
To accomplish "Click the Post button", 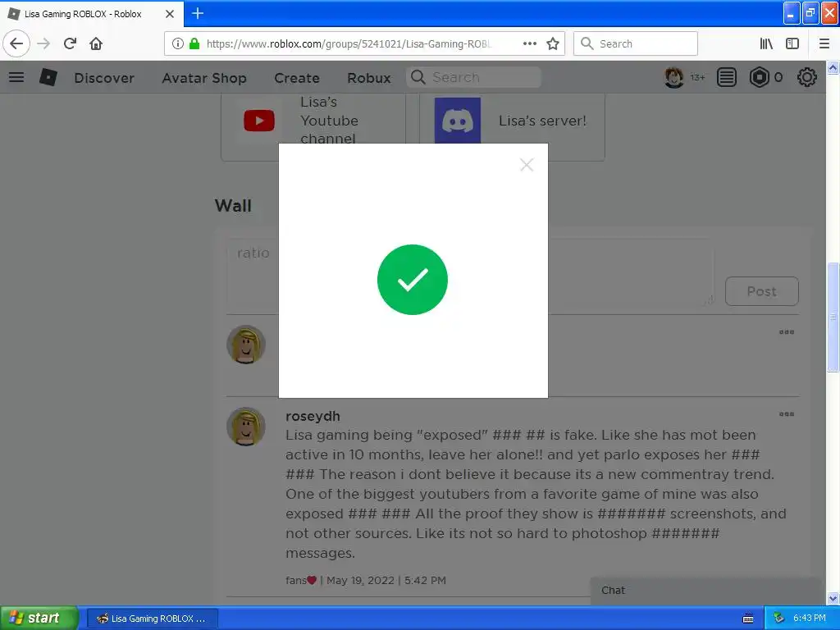I will click(x=762, y=291).
